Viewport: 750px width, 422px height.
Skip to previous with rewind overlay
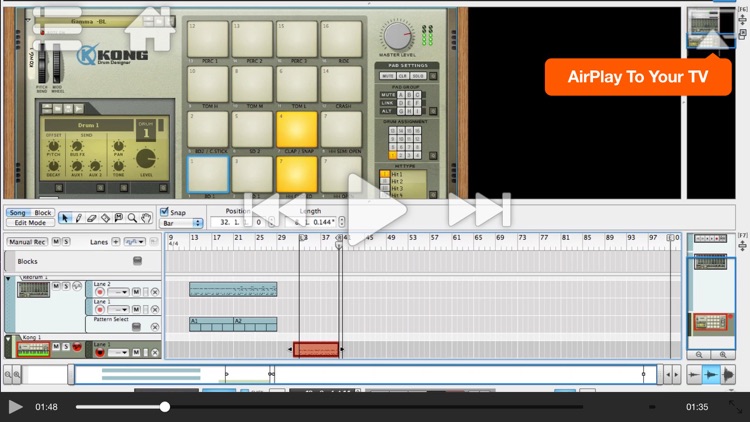tap(275, 209)
